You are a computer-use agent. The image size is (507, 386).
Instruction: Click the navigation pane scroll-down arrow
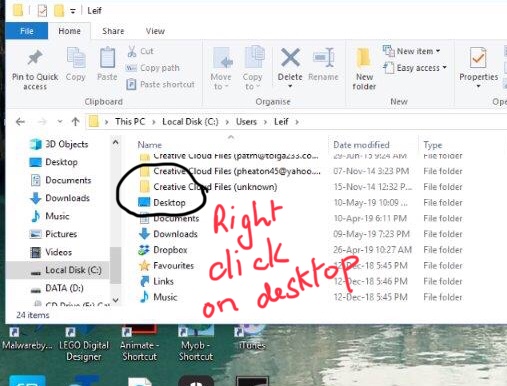(115, 300)
